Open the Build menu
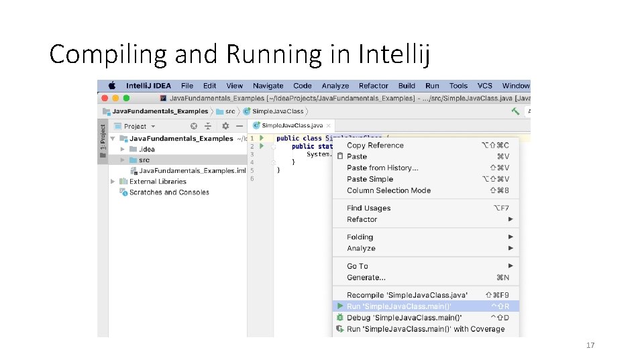The height and width of the screenshot is (362, 644). pyautogui.click(x=407, y=86)
